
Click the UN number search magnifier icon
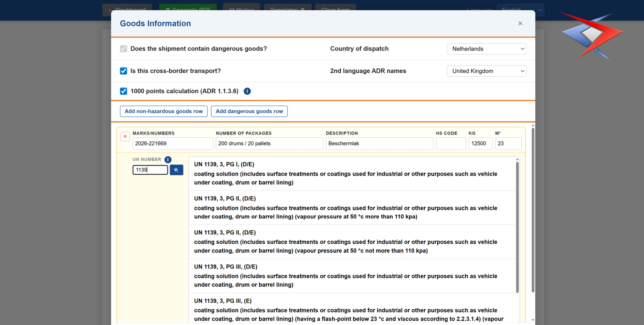pyautogui.click(x=176, y=170)
